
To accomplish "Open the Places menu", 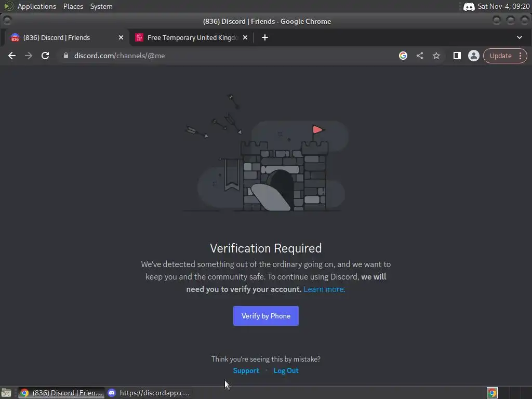I will tap(73, 6).
